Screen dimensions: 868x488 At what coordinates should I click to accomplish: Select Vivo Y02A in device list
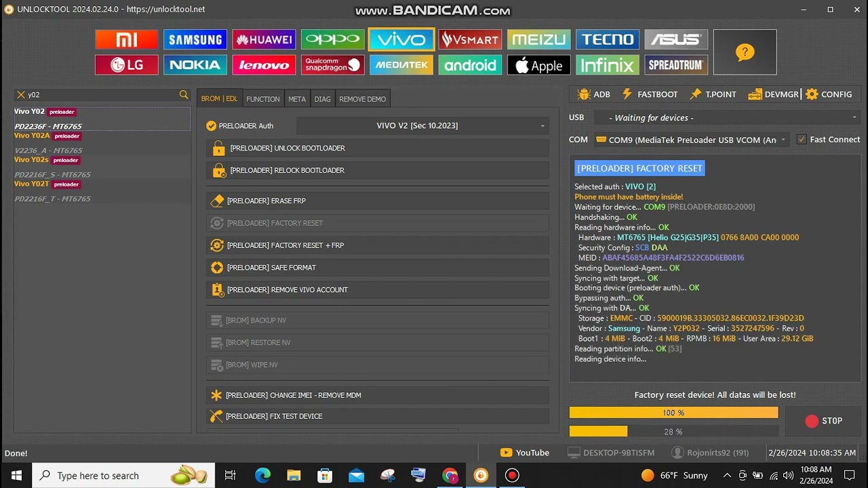[32, 136]
